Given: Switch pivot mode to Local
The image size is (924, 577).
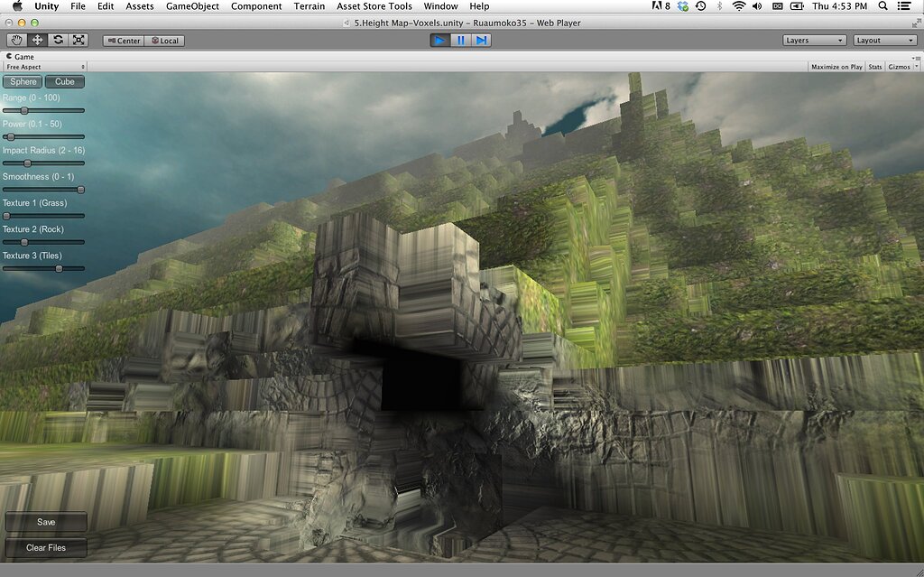Looking at the screenshot, I should pos(165,40).
